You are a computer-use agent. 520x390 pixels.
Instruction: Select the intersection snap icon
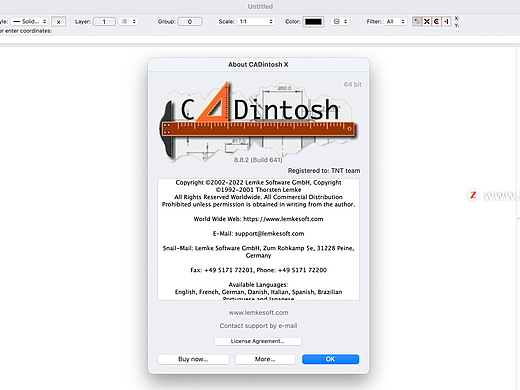(426, 22)
